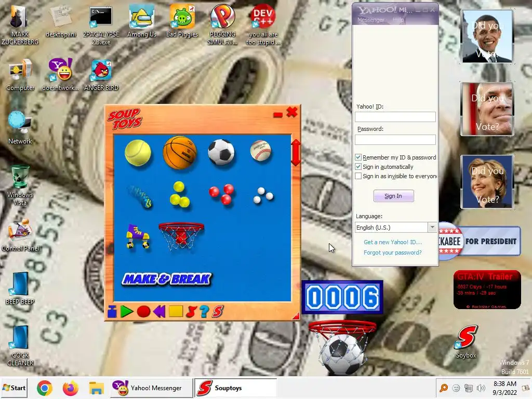Select the yellow balls cluster toy
The image size is (532, 399).
tap(179, 194)
